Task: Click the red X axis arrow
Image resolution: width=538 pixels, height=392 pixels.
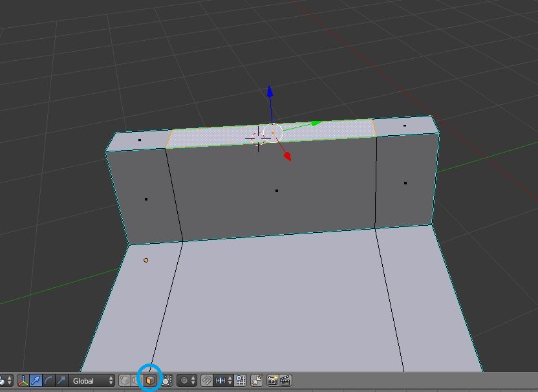Action: (x=288, y=157)
